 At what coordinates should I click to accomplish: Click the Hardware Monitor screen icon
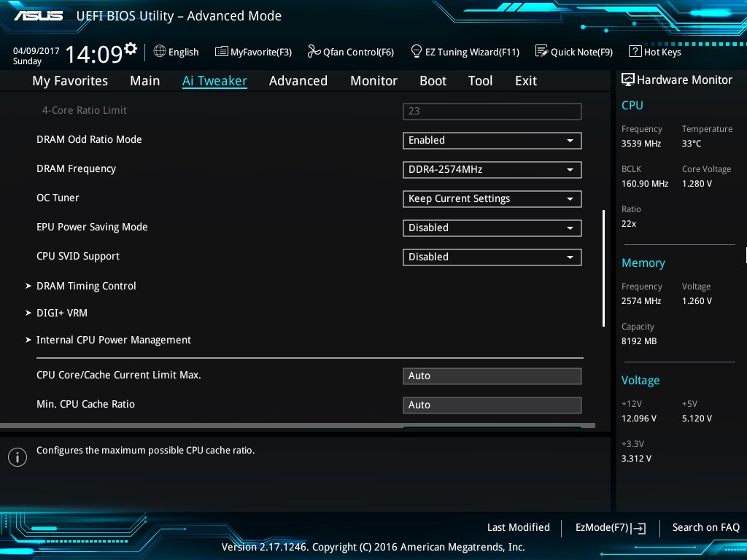pyautogui.click(x=628, y=79)
